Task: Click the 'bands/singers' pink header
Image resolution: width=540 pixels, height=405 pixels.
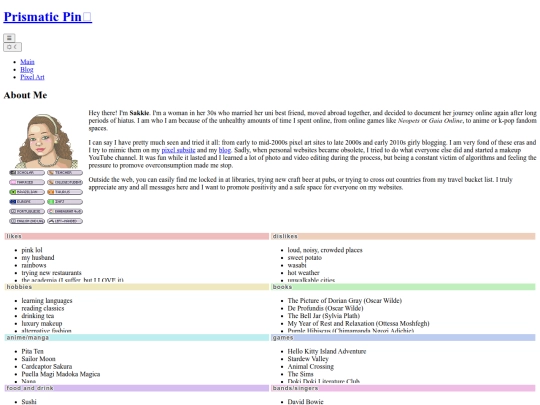Action: pos(403,388)
